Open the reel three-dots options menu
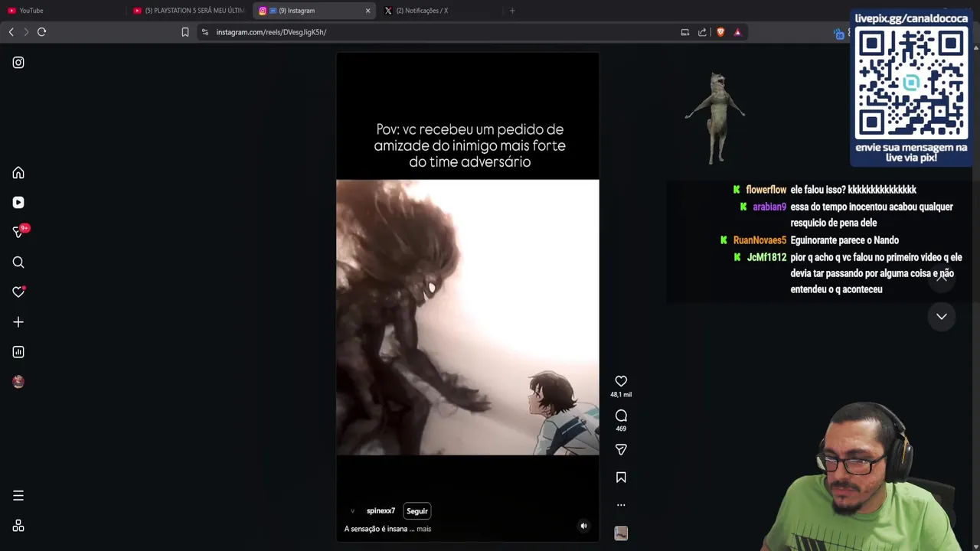This screenshot has width=980, height=551. 621,505
